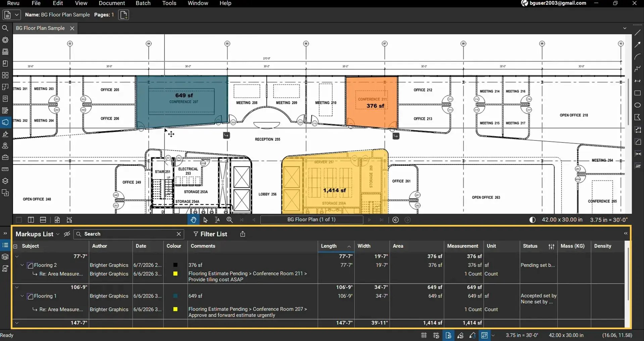This screenshot has height=341, width=644.
Task: Toggle split view horizontal layout
Action: [43, 220]
